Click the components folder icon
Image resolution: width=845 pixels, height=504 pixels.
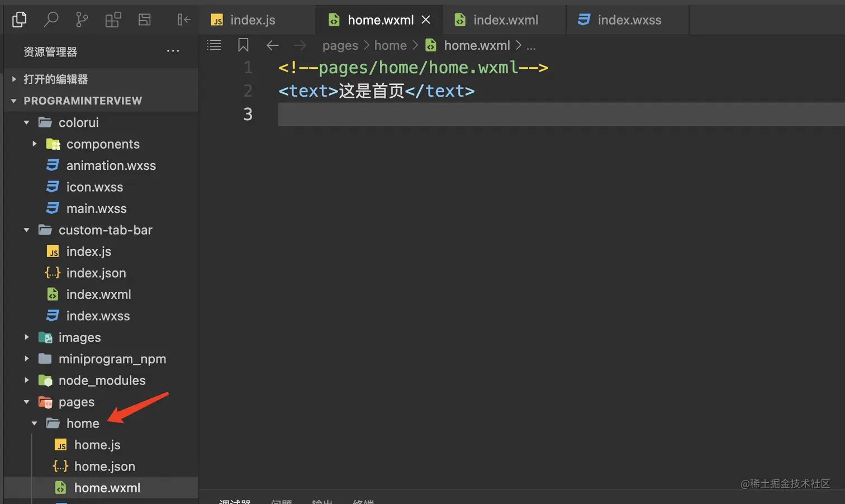[x=53, y=144]
